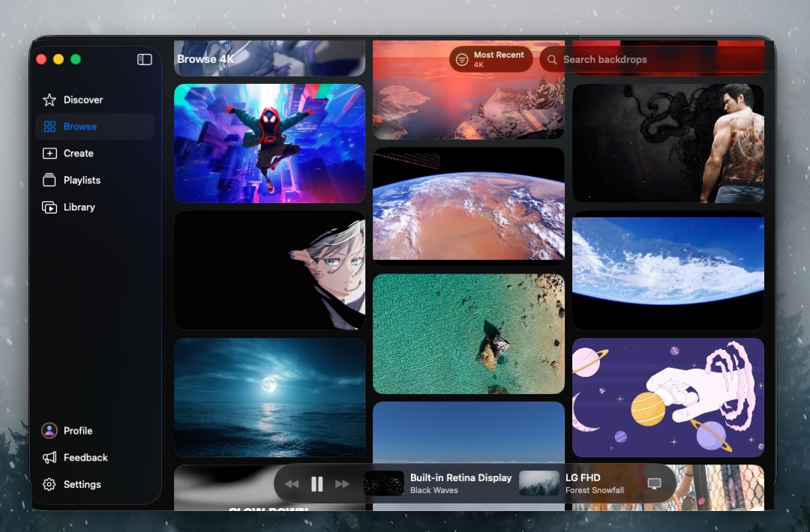
Task: Click the Discover star icon
Action: click(x=49, y=100)
